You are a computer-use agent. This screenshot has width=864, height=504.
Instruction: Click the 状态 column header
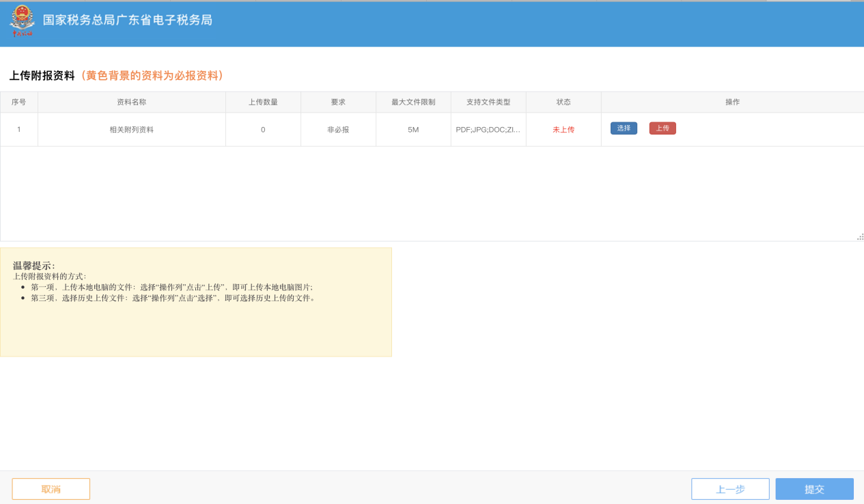pyautogui.click(x=563, y=102)
